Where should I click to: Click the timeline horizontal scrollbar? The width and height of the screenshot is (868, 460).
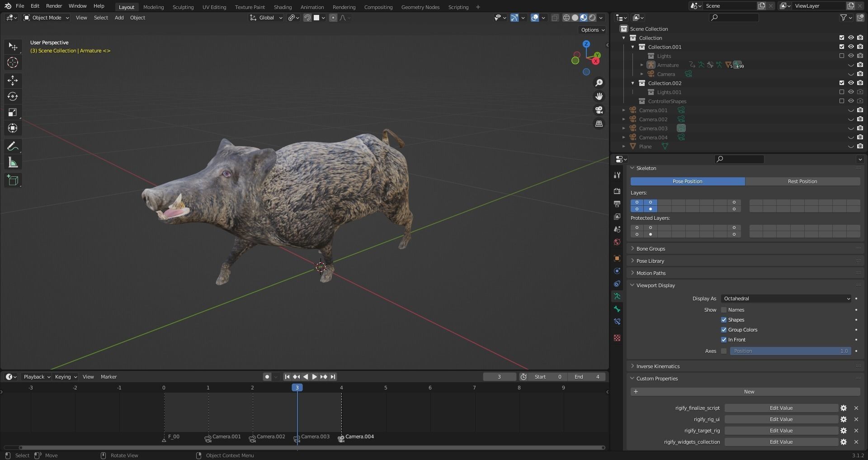(x=312, y=448)
